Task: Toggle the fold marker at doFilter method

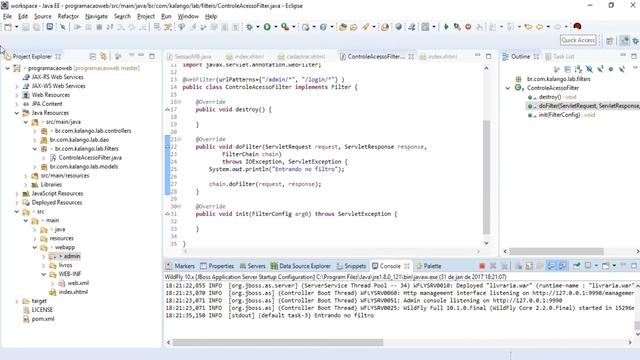Action: [x=179, y=139]
